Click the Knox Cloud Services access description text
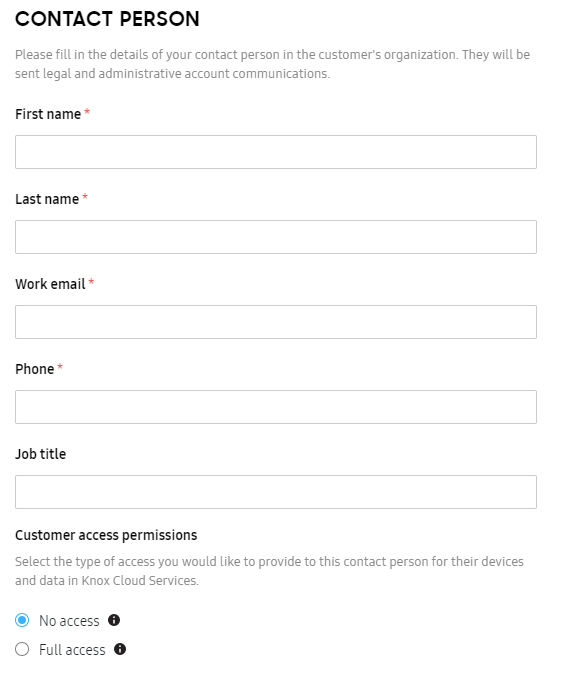Viewport: 577px width, 680px height. click(269, 571)
